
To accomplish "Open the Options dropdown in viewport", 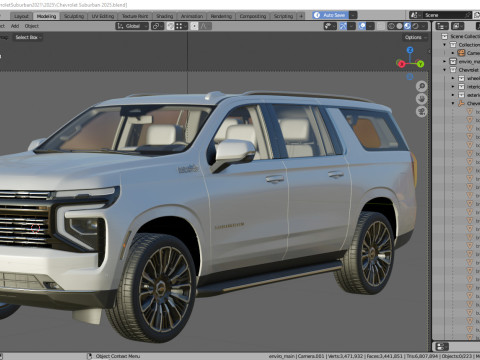I will click(x=415, y=37).
